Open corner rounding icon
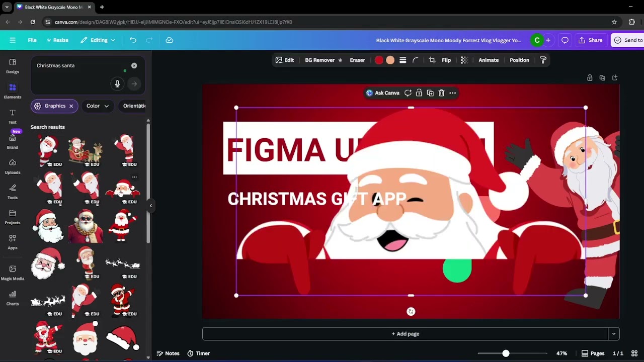 coord(416,60)
